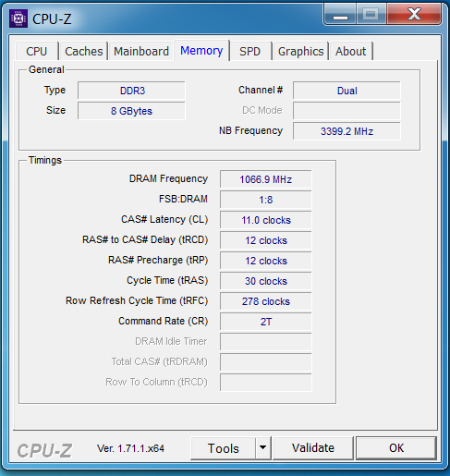Click the empty DC Mode field
The width and height of the screenshot is (450, 476).
[x=347, y=111]
